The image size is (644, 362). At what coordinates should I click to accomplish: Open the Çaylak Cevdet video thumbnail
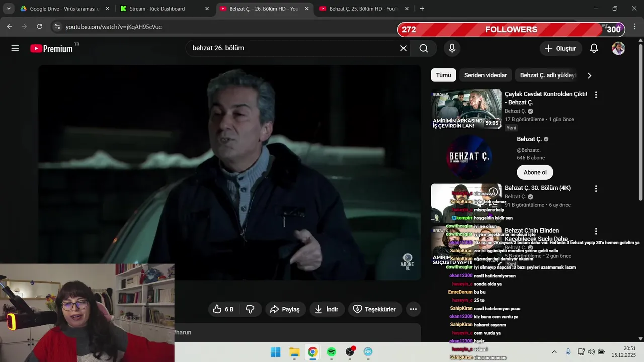[x=466, y=109]
